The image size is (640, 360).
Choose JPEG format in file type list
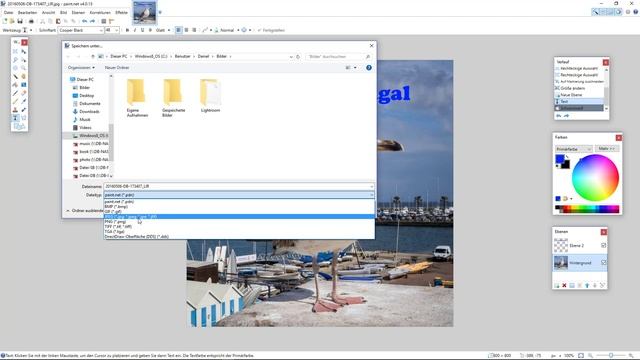click(239, 217)
